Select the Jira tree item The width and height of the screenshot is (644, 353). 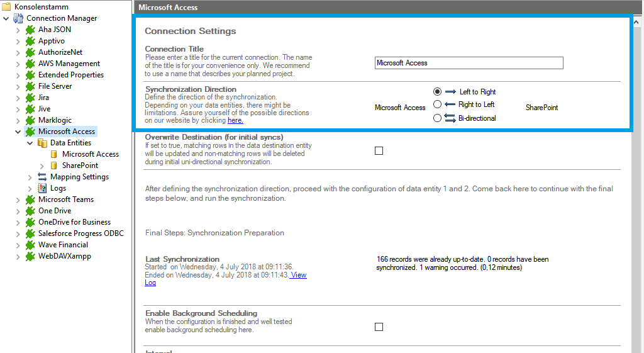43,98
